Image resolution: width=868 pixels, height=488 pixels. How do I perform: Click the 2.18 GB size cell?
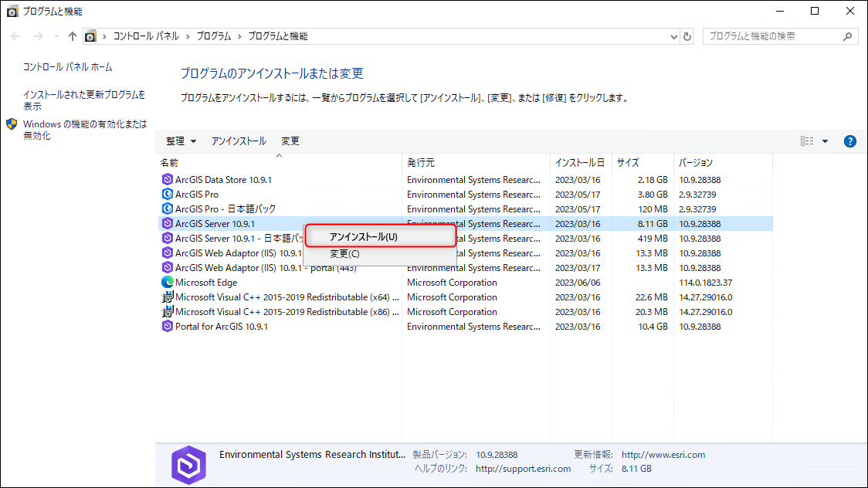[653, 179]
